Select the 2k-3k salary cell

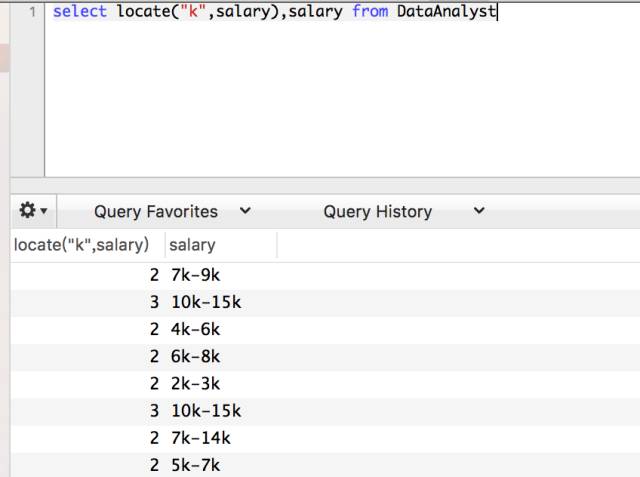tap(196, 384)
